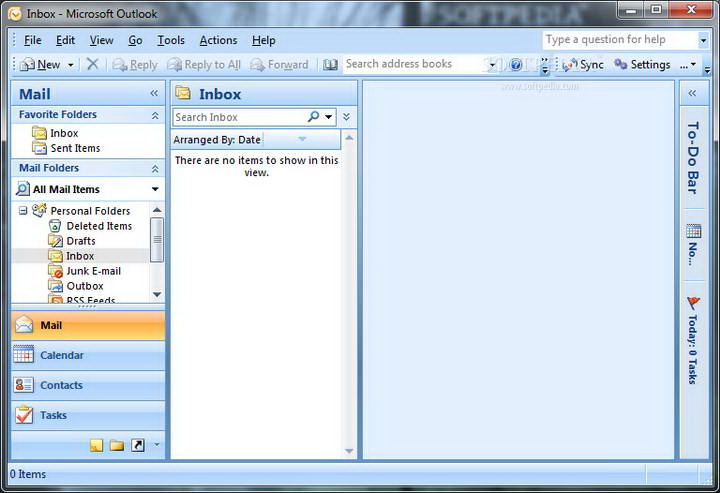The height and width of the screenshot is (493, 720).
Task: Click the Today: 0 Tasks label
Action: [693, 349]
